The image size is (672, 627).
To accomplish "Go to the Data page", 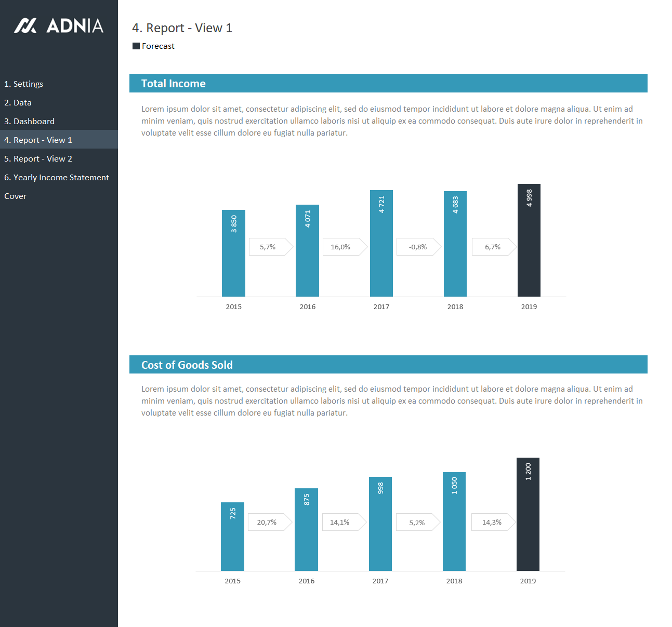I will pyautogui.click(x=18, y=103).
